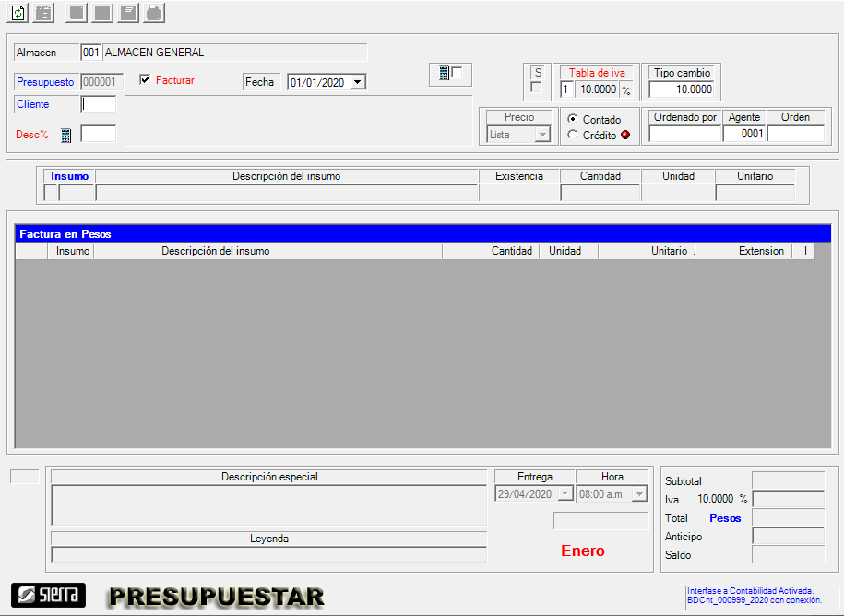Viewport: 844px width, 616px height.
Task: Open the calculator icon beside Desc%
Action: (66, 136)
